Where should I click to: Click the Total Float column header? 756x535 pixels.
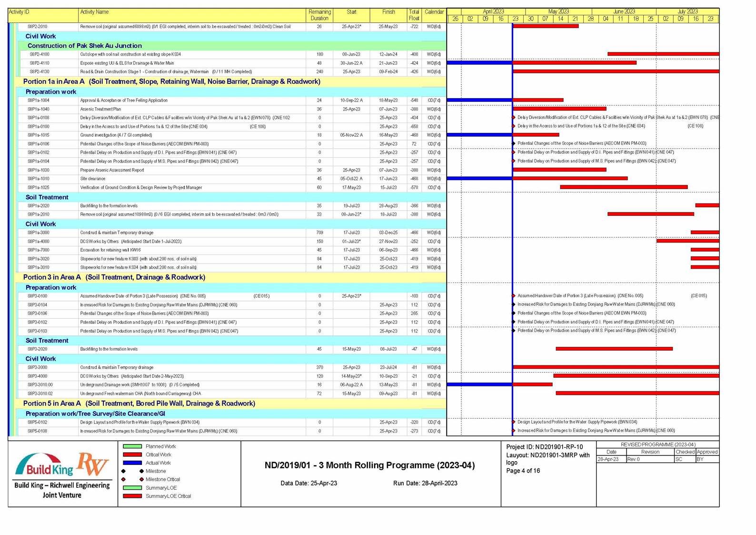414,15
